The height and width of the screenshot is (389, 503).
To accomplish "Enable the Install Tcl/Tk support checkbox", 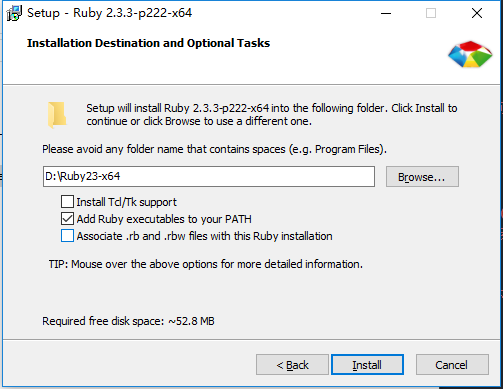I will click(67, 202).
